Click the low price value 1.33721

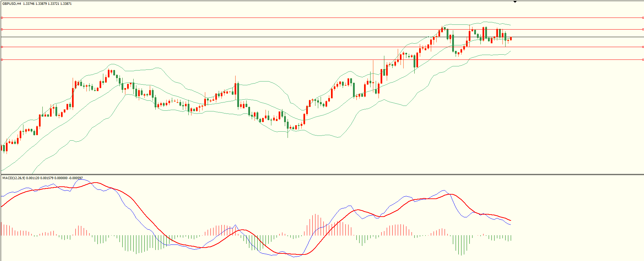[x=53, y=4]
